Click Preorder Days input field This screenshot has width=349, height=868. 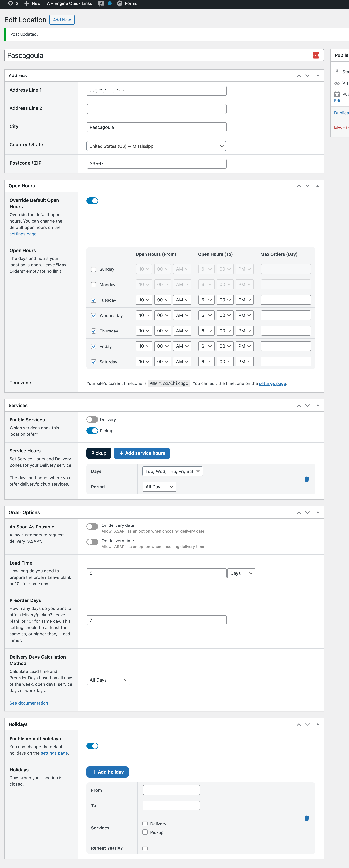point(157,620)
